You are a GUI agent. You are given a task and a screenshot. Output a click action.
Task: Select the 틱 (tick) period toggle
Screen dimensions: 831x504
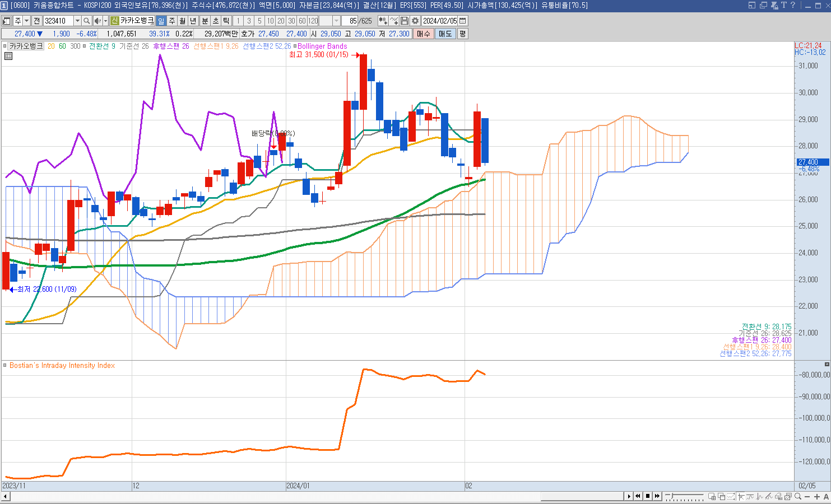coord(226,21)
